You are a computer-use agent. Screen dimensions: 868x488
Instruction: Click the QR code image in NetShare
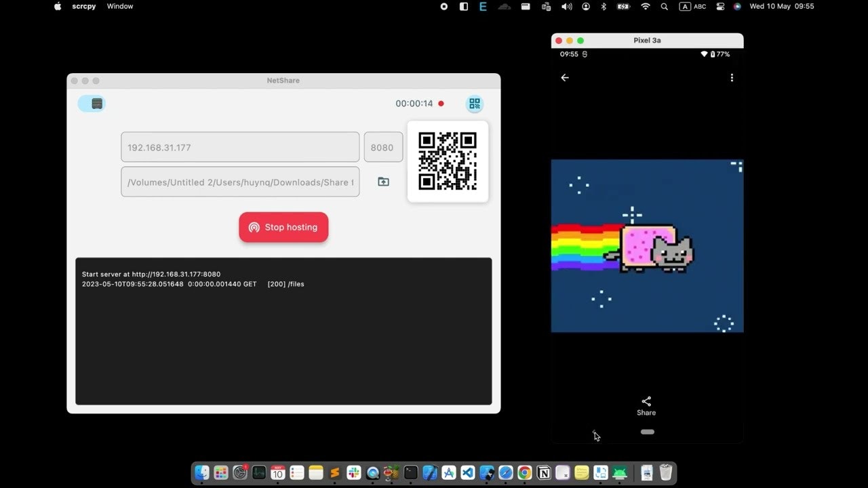(448, 161)
